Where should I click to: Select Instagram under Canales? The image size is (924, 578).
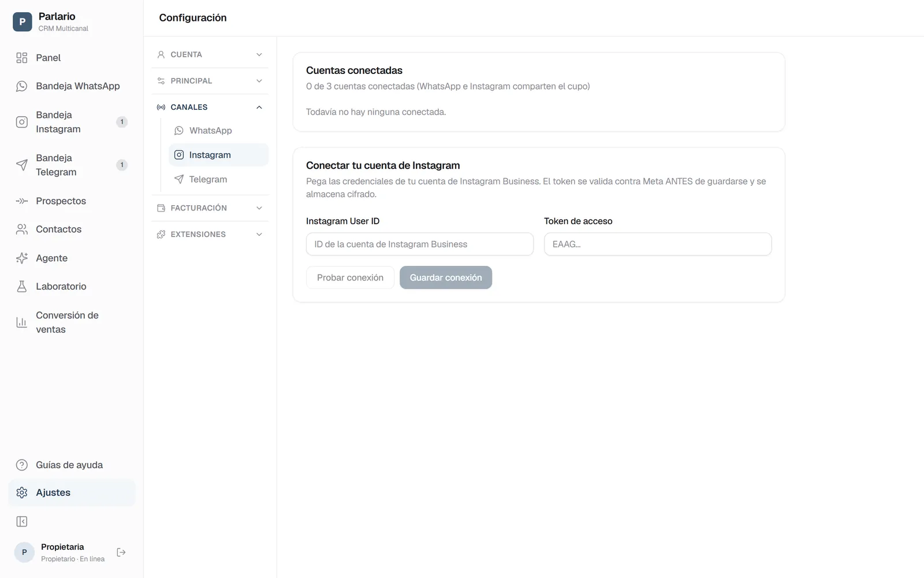point(218,155)
